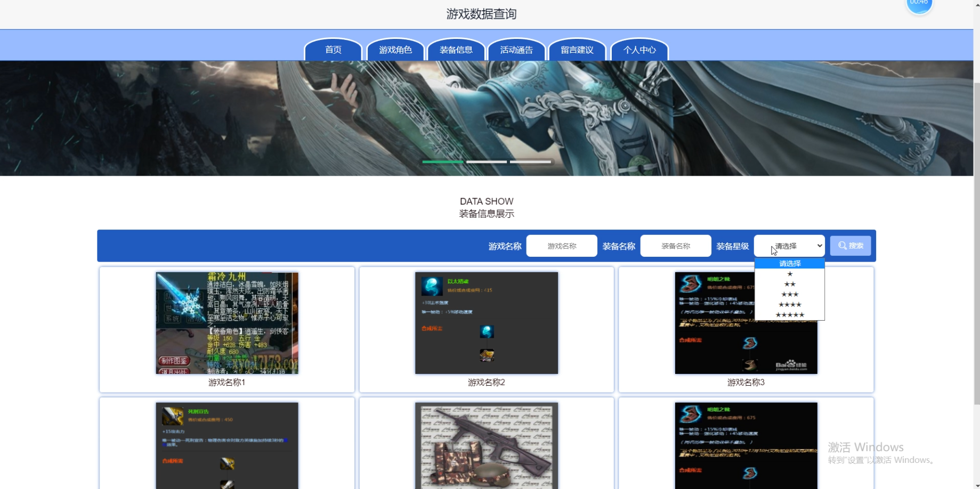
Task: Click the 游戏名称 search input field
Action: coord(562,246)
